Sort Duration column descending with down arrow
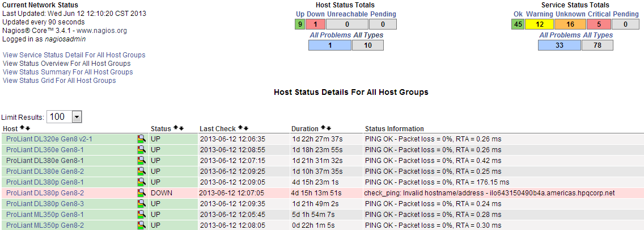The width and height of the screenshot is (644, 230). 329,128
